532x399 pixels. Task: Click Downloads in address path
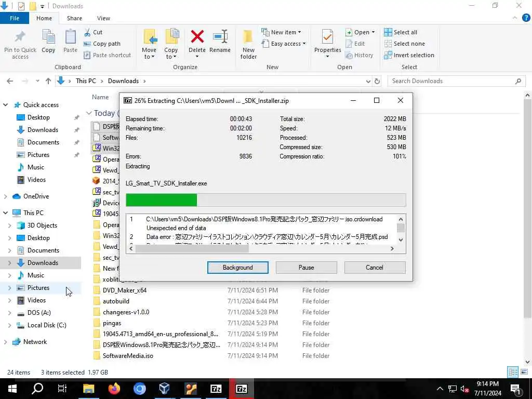[x=123, y=81]
